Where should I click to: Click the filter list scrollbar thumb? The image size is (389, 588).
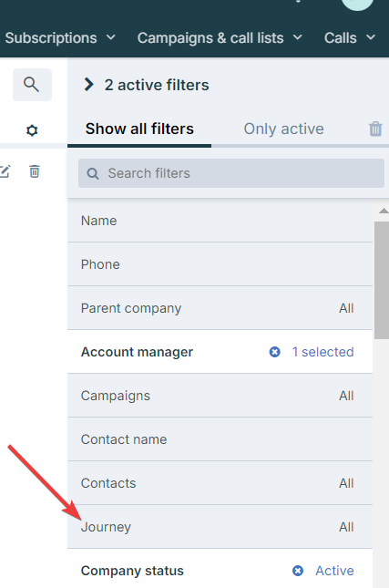(382, 280)
